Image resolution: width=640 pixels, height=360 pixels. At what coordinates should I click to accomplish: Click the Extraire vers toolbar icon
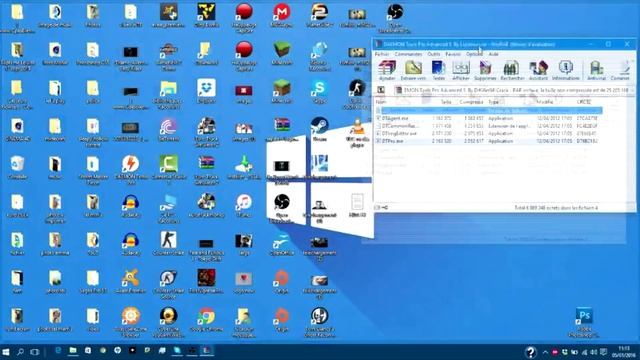(413, 70)
